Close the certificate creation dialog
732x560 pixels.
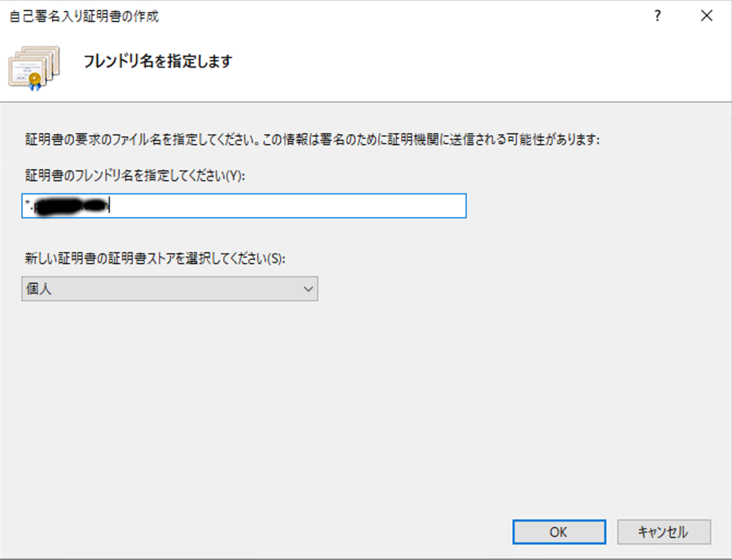(706, 16)
